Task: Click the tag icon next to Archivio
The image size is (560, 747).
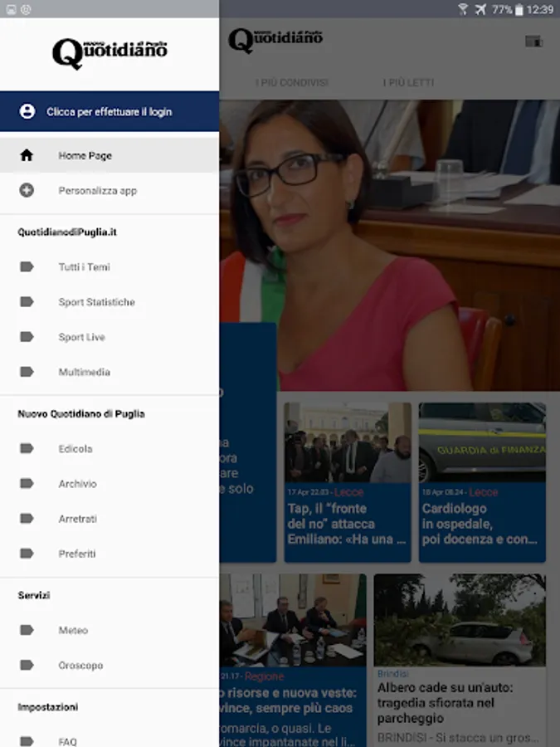Action: (x=27, y=484)
